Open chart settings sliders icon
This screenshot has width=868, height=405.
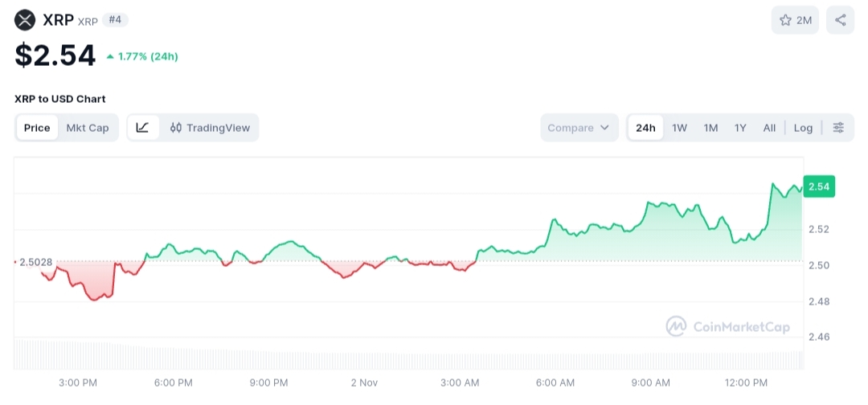(x=838, y=128)
